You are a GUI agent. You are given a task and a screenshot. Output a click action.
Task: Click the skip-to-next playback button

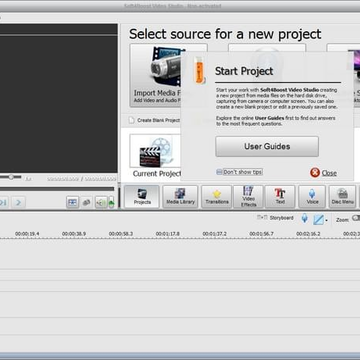[3, 202]
